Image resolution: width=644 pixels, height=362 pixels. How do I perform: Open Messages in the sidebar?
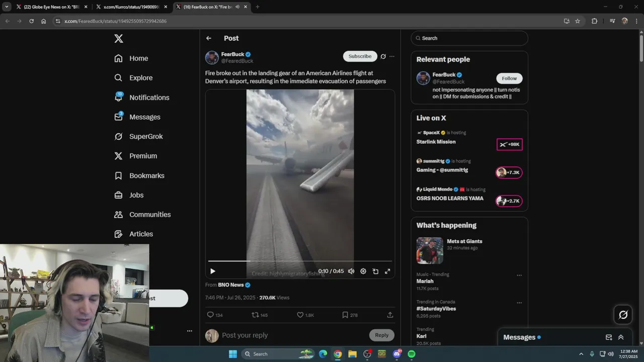pyautogui.click(x=137, y=117)
